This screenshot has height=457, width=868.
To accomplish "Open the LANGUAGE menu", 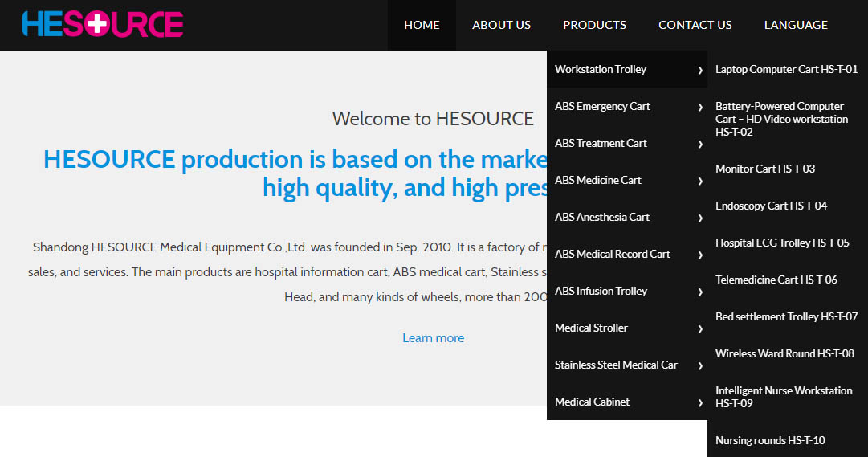I will pos(796,25).
